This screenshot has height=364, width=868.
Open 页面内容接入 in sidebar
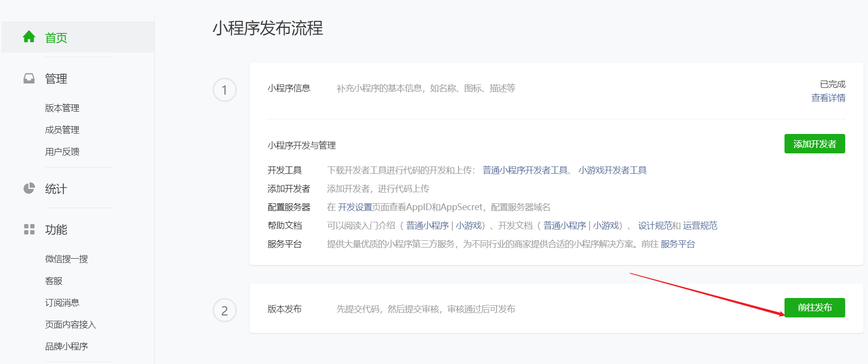pyautogui.click(x=71, y=324)
